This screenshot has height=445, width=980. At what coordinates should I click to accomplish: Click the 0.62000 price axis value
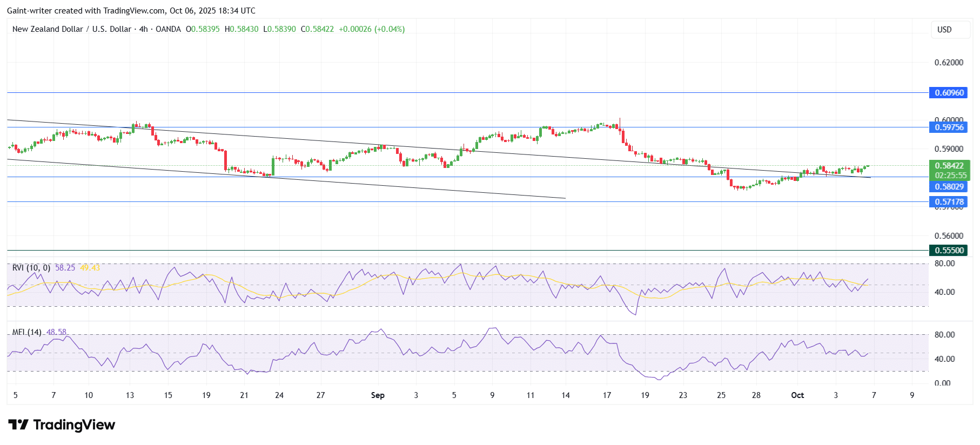point(949,63)
